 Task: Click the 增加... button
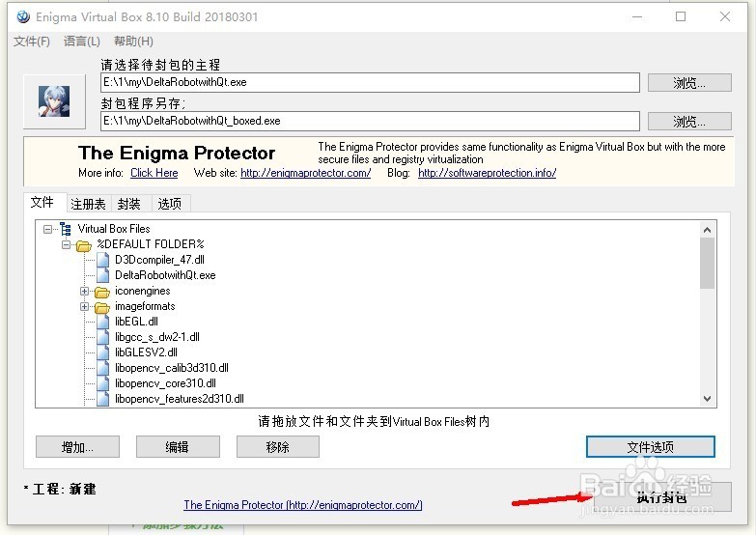coord(77,447)
